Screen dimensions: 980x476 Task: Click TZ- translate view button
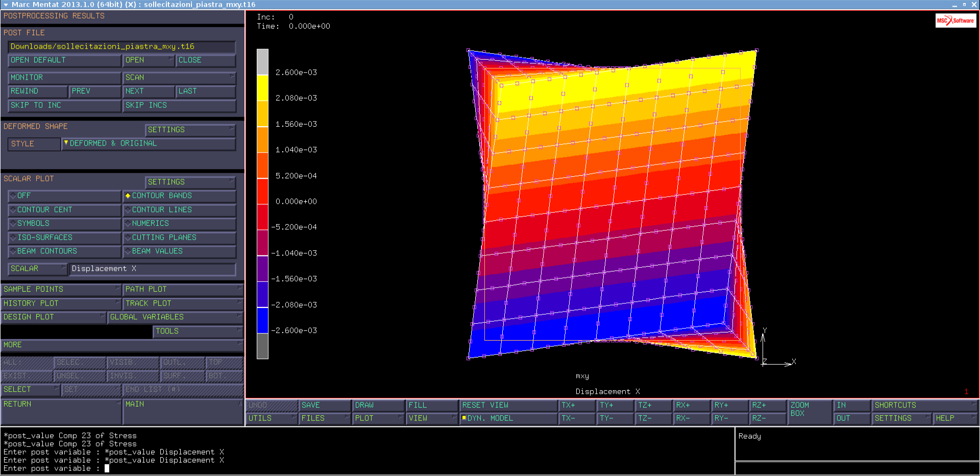653,418
